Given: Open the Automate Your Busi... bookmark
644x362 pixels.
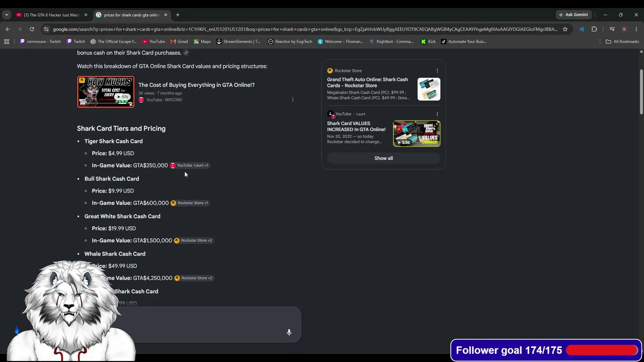Looking at the screenshot, I should pos(463,41).
